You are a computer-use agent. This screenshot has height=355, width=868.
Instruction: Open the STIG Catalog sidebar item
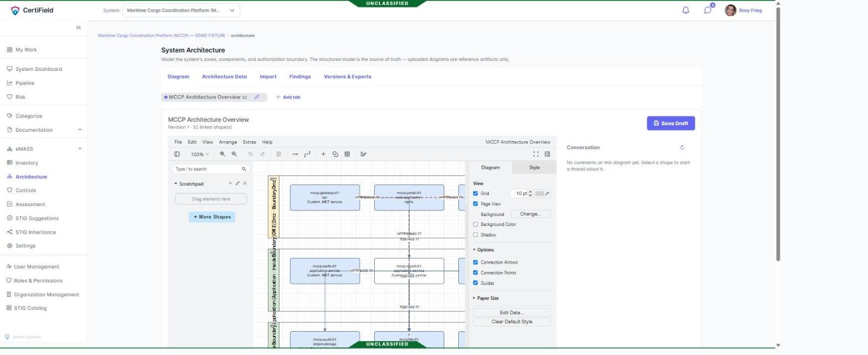click(30, 308)
